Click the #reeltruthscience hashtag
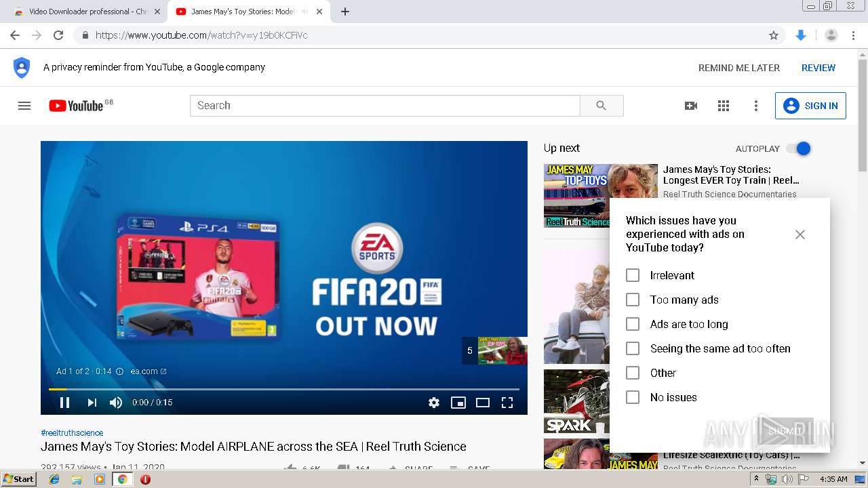The image size is (868, 488). coord(72,432)
